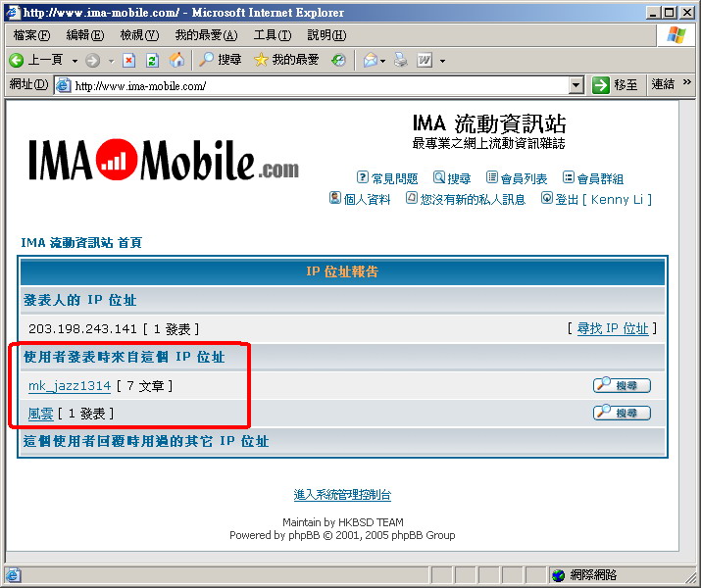Open the Search (搜尋) toolbar button

point(220,60)
